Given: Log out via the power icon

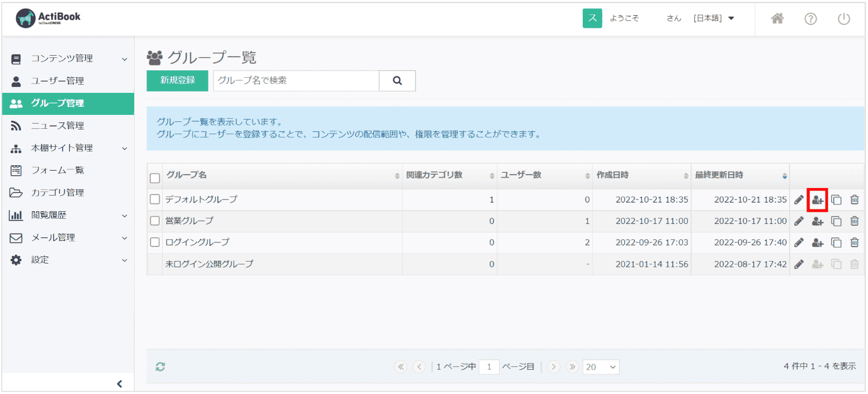Looking at the screenshot, I should point(844,18).
